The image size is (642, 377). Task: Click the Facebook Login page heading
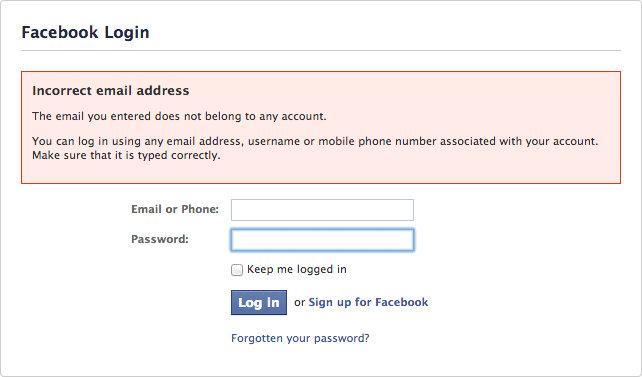tap(85, 32)
